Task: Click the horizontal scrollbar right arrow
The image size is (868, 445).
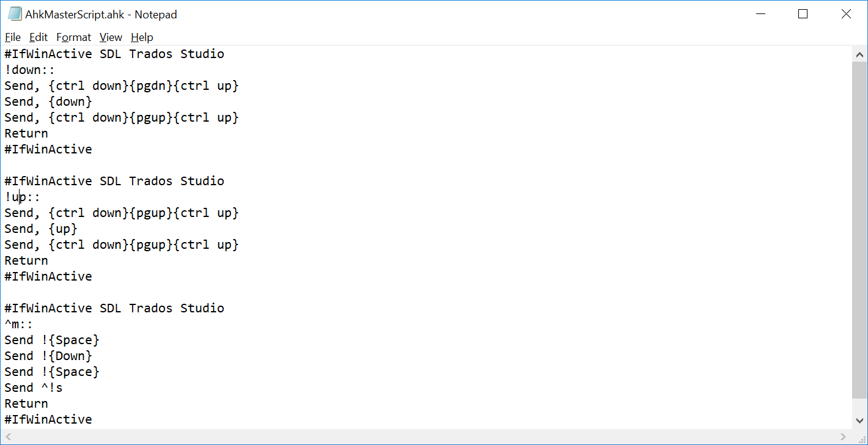Action: pyautogui.click(x=844, y=437)
